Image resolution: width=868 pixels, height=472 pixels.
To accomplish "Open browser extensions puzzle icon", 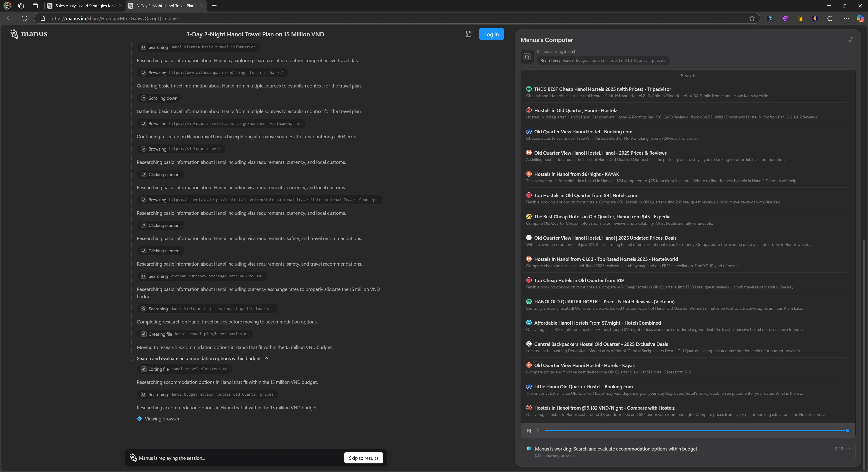I will pos(830,18).
